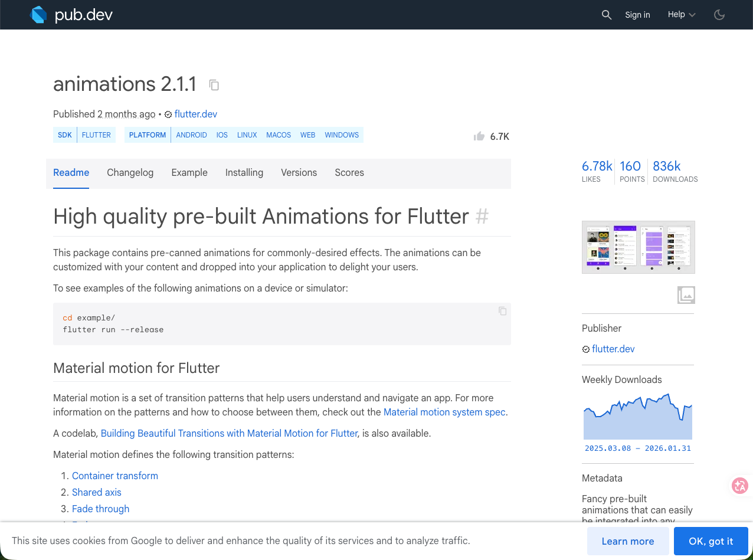The image size is (753, 560).
Task: Open Building Beautiful Transitions codelab link
Action: click(229, 433)
